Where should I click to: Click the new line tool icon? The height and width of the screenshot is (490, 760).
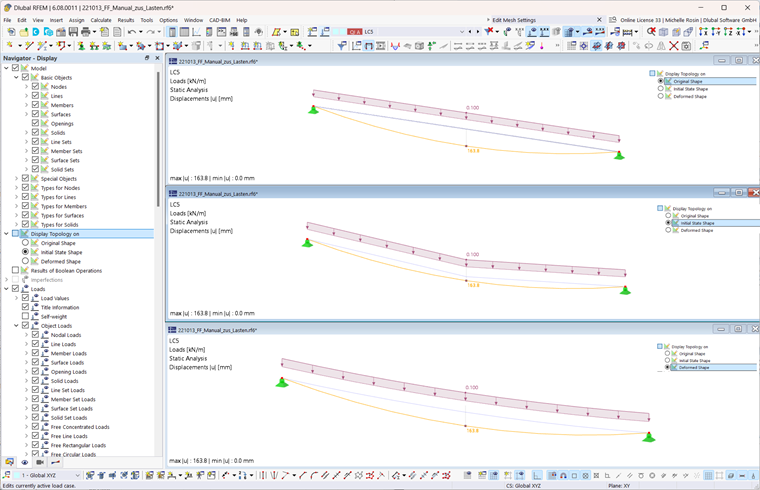point(29,46)
